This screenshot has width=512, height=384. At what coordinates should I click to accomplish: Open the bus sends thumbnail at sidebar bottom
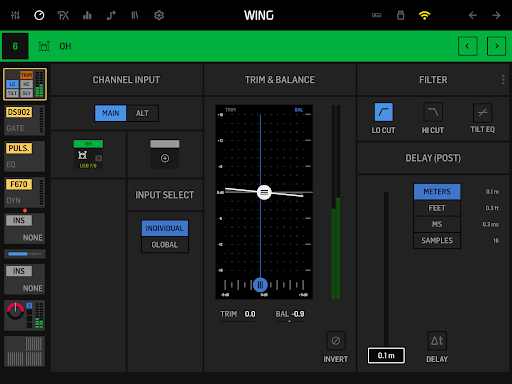tap(25, 351)
